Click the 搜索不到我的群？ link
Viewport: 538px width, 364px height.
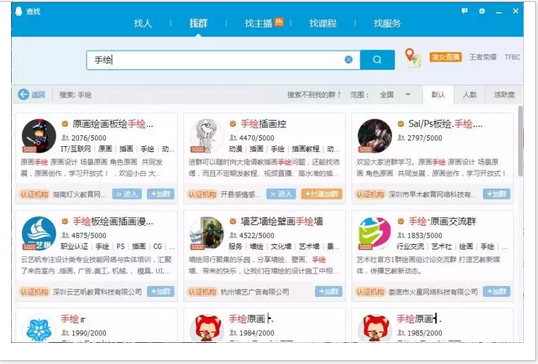[x=314, y=94]
